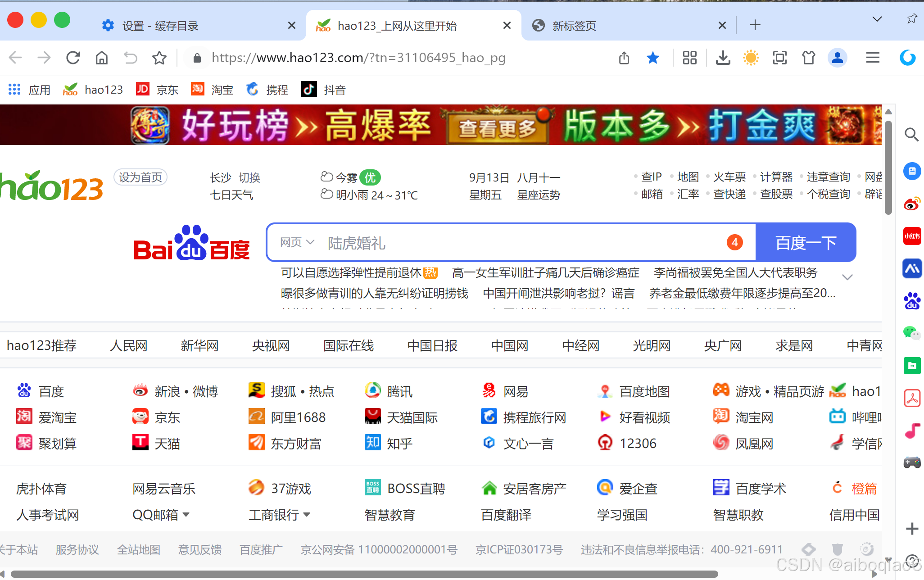Click the outlined star favorites icon
This screenshot has width=924, height=580.
[x=159, y=58]
